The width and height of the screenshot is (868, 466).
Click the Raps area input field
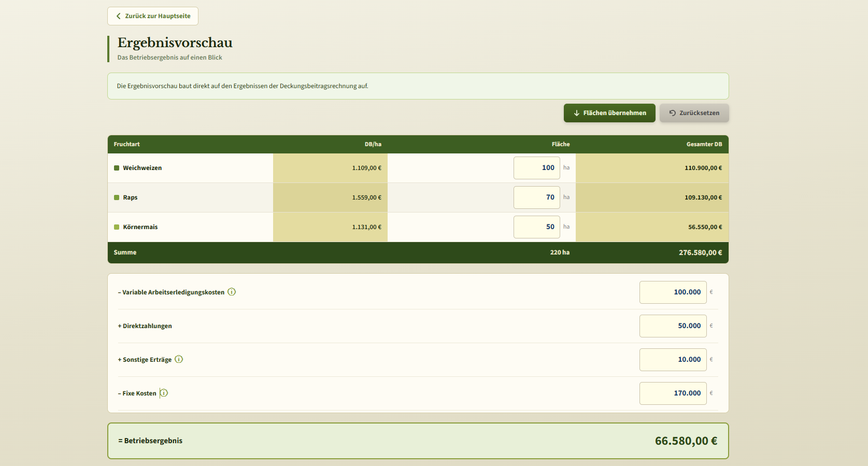pos(537,197)
